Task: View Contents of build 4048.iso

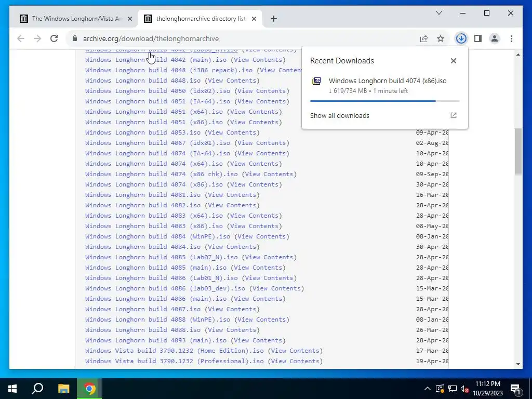Action: pos(232,81)
